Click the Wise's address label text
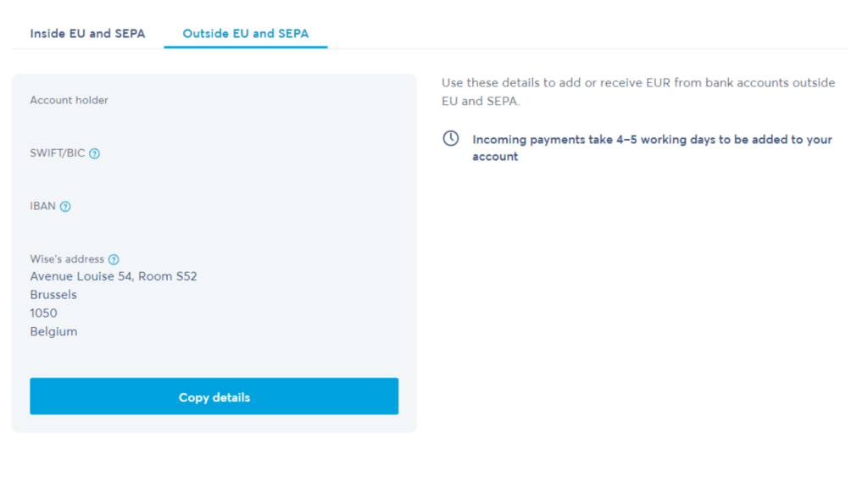The width and height of the screenshot is (868, 488). coord(67,259)
